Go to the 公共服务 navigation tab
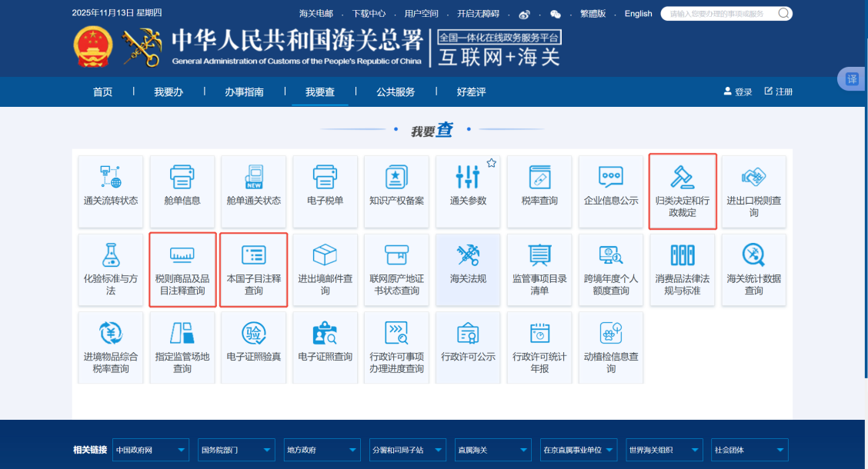The image size is (868, 469). [x=396, y=92]
